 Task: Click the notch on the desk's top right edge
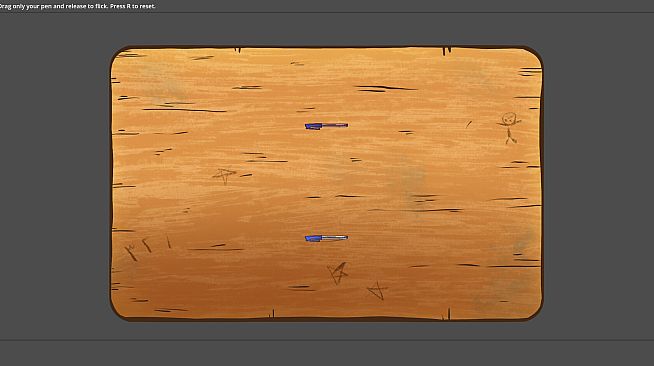click(x=446, y=51)
